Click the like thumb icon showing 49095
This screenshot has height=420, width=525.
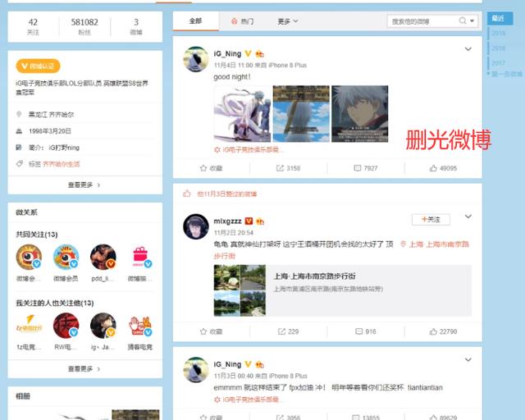point(433,168)
